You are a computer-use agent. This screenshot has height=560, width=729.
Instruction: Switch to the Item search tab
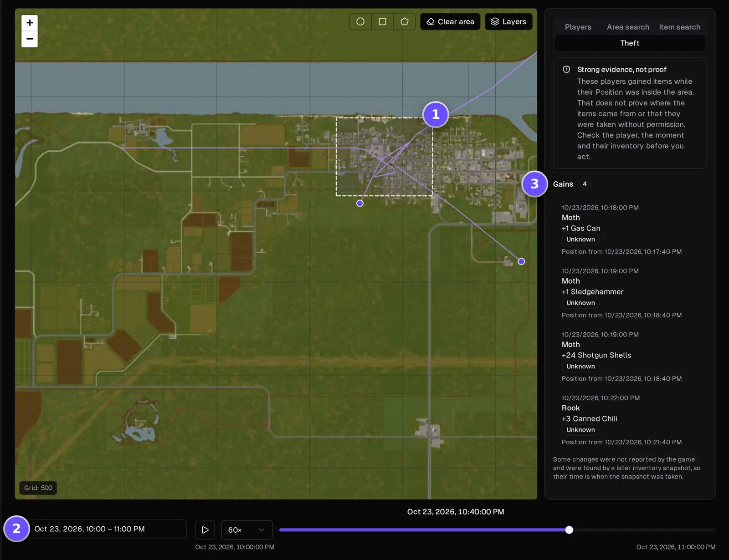(679, 27)
